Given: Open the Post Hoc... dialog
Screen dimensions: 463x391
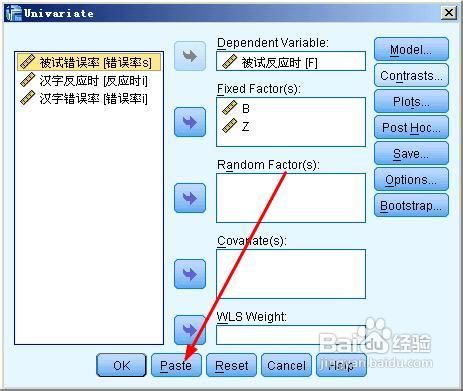Looking at the screenshot, I should pyautogui.click(x=411, y=127).
